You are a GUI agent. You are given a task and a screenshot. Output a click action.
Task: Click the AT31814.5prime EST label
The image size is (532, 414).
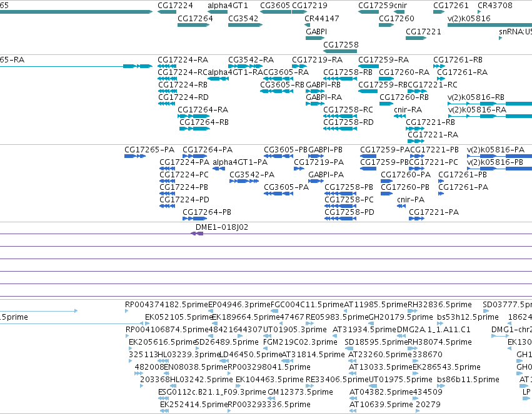pyautogui.click(x=313, y=355)
